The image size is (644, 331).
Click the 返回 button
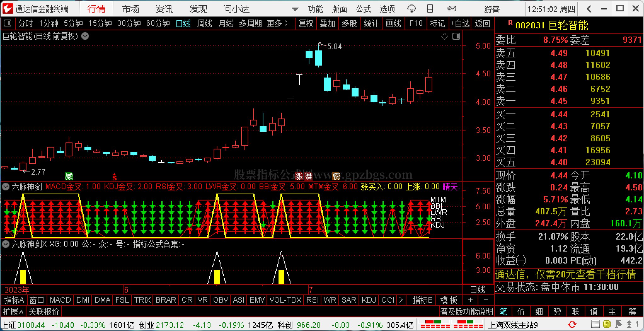point(482,23)
